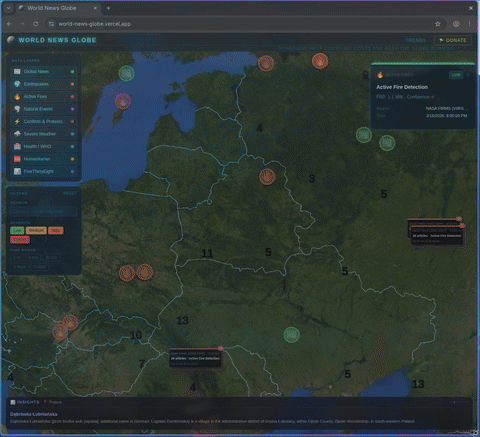Click the Severe Weather storm cloud icon
The height and width of the screenshot is (437, 480).
(17, 134)
